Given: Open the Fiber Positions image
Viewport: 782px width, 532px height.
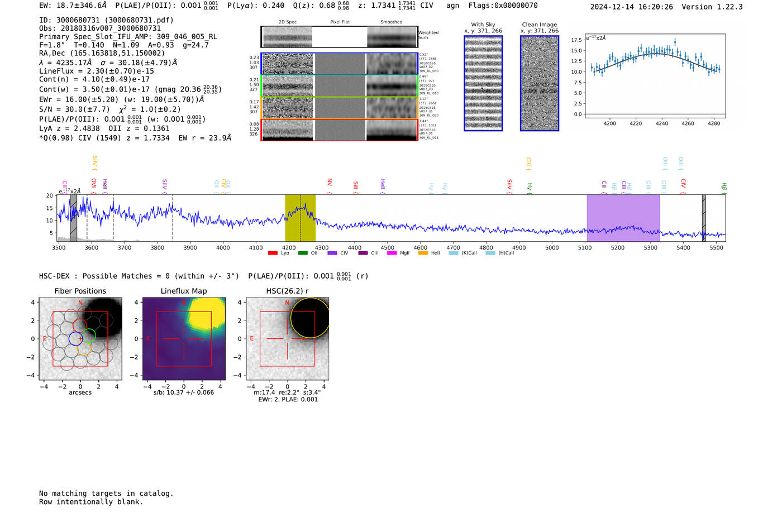Looking at the screenshot, I should [80, 338].
